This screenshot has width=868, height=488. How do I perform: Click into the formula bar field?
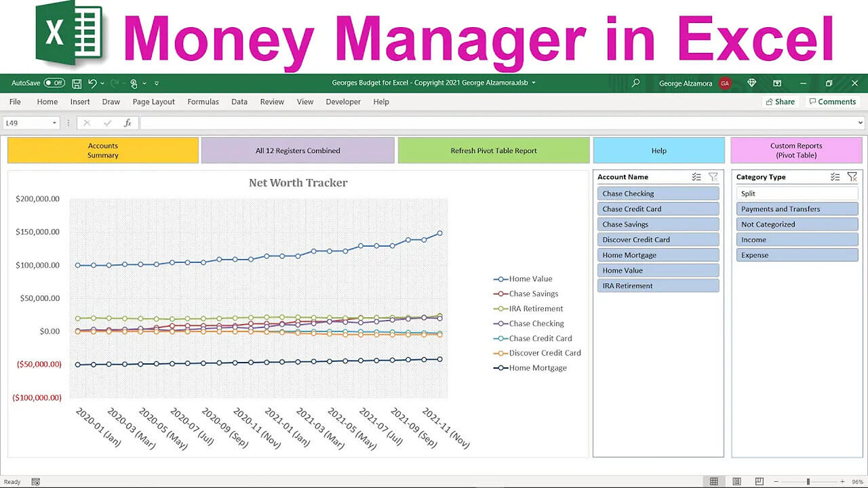pos(498,123)
